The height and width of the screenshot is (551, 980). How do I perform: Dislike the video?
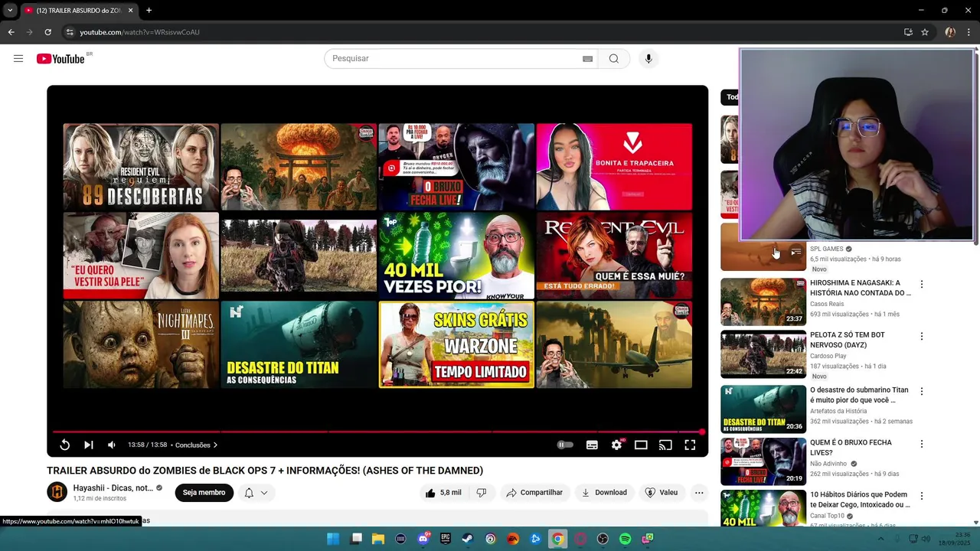481,493
